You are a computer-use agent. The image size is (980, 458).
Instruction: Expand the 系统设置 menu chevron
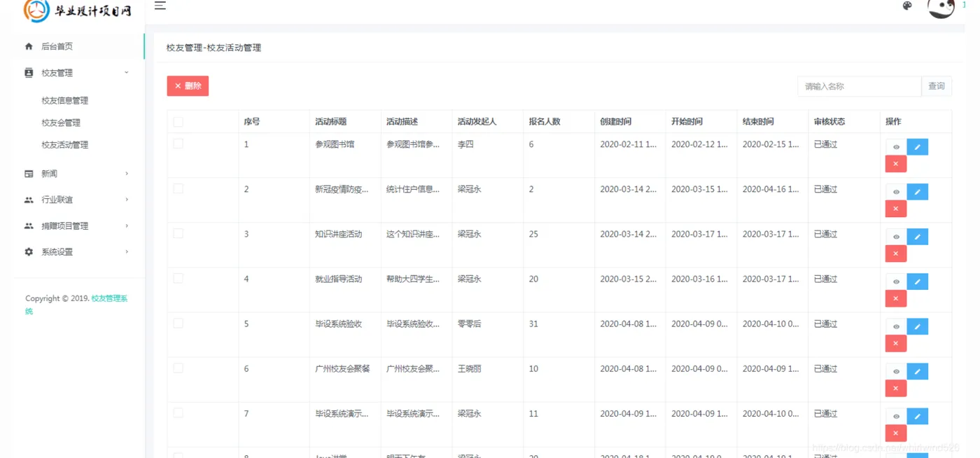tap(127, 251)
